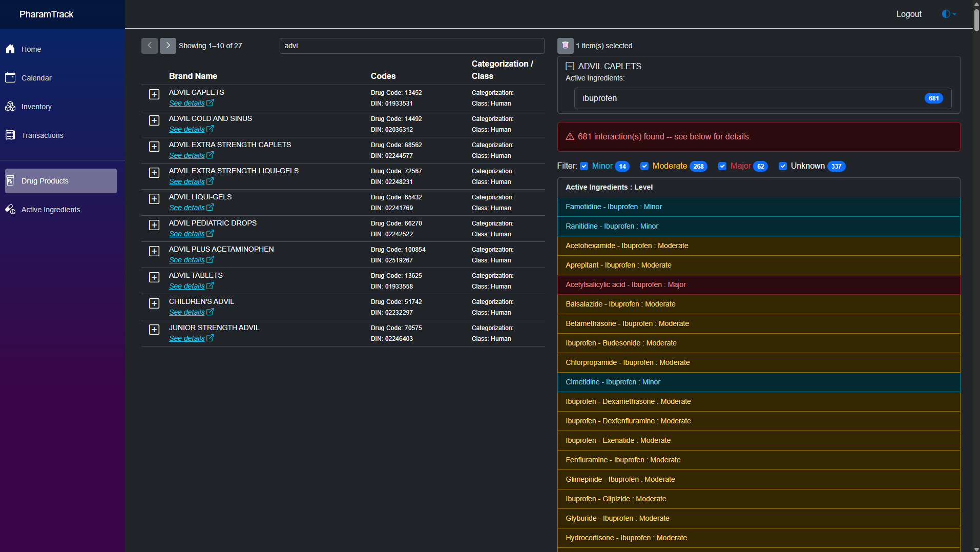Screen dimensions: 980x552
Task: Disable the Major filter checkbox
Action: [722, 166]
